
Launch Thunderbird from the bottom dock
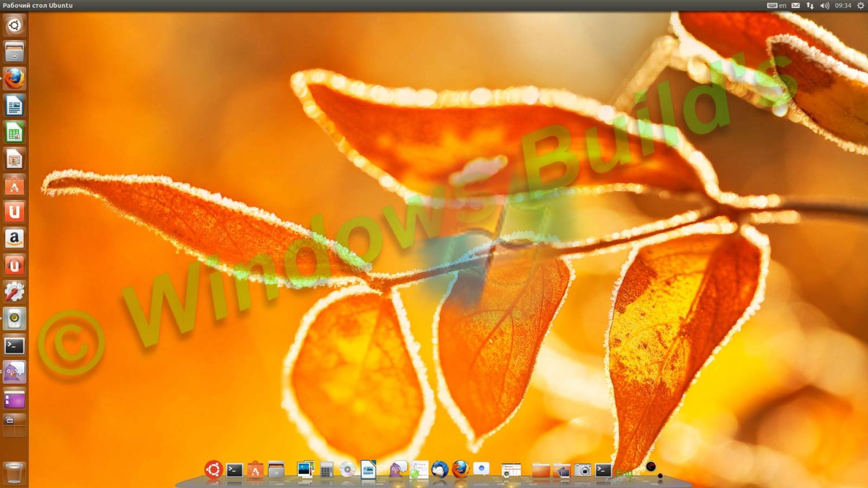(x=439, y=469)
